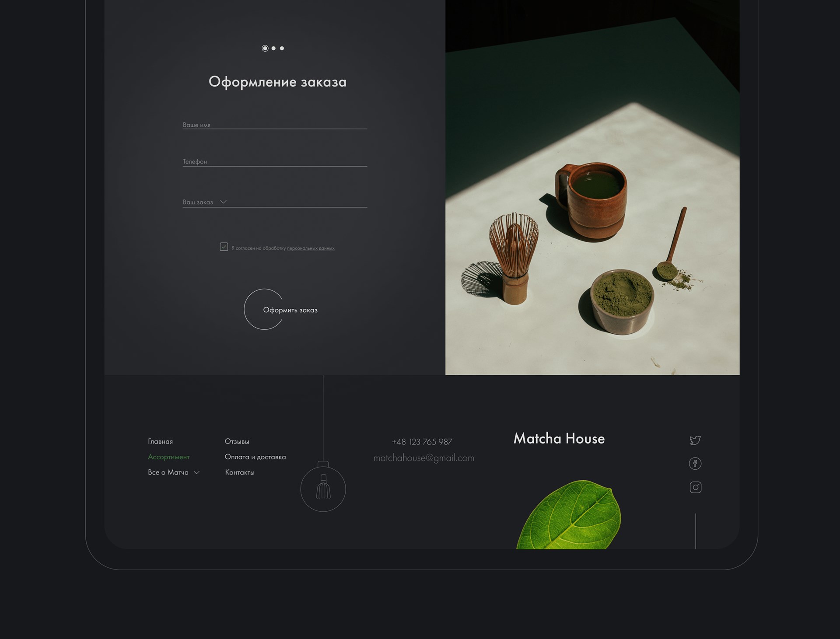Click the matcha whisk circle icon
840x639 pixels.
(x=323, y=489)
